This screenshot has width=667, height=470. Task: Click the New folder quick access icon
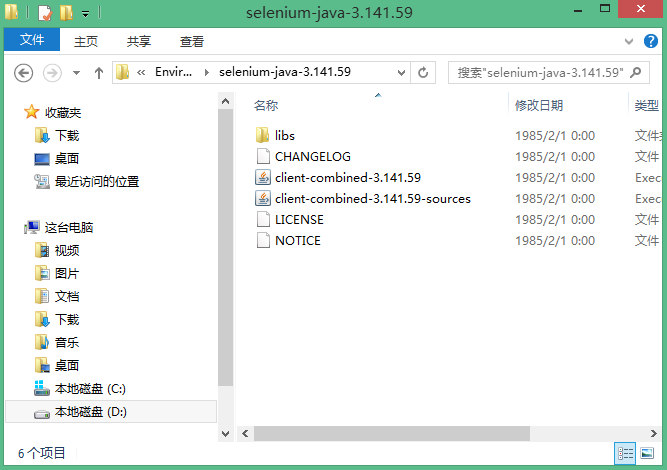66,12
